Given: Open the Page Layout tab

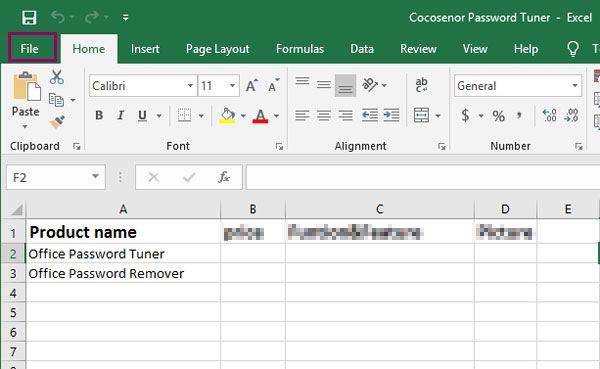Looking at the screenshot, I should click(217, 49).
